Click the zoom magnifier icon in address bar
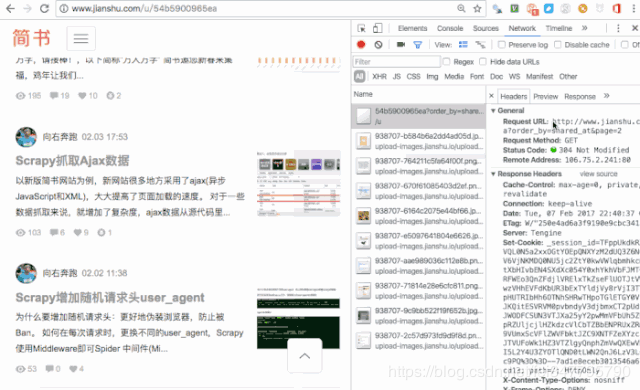This screenshot has width=640, height=390. point(461,9)
